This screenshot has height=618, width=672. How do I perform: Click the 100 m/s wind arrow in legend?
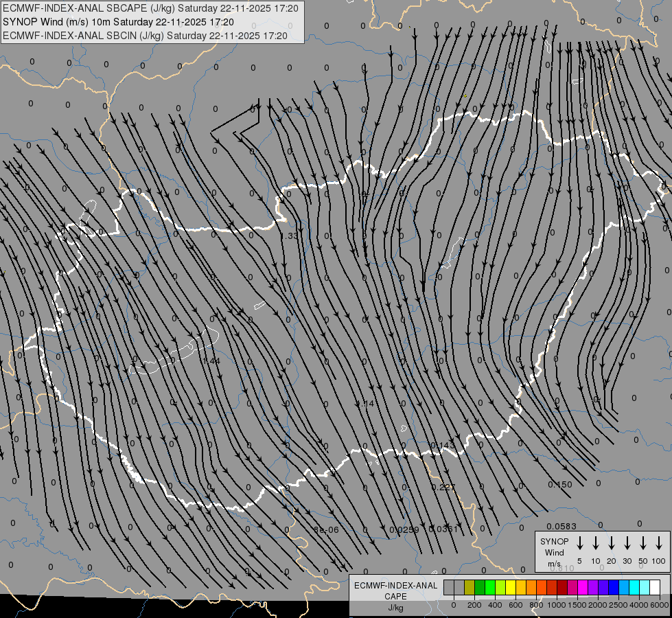659,542
